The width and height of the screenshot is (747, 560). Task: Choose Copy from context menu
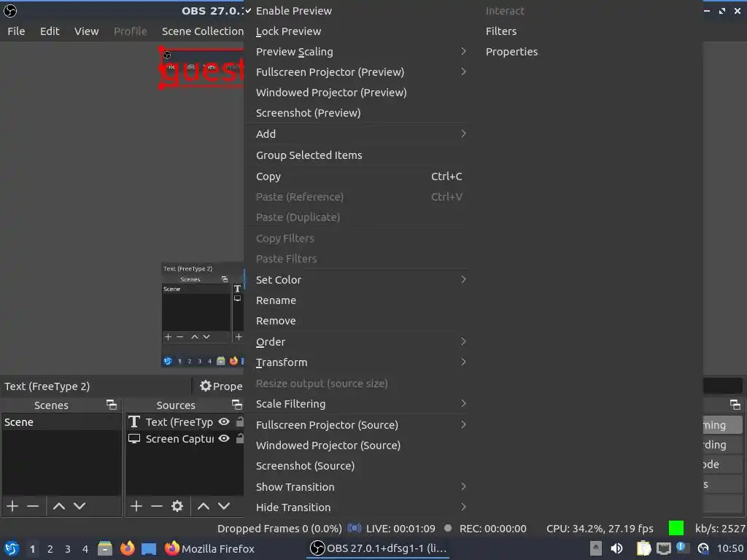[356, 176]
